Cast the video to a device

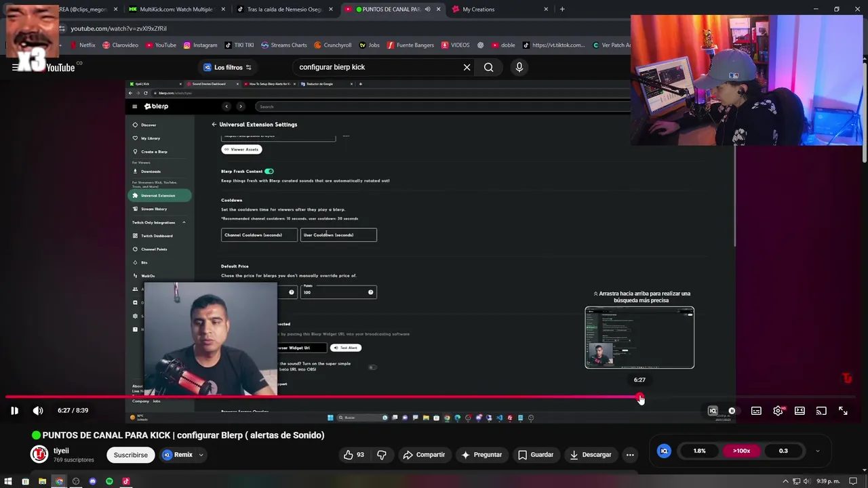[x=821, y=411]
